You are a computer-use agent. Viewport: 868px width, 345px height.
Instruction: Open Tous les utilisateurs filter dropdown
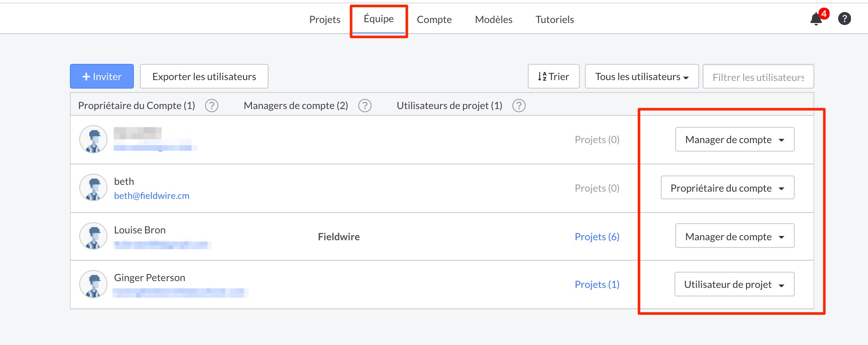coord(642,77)
